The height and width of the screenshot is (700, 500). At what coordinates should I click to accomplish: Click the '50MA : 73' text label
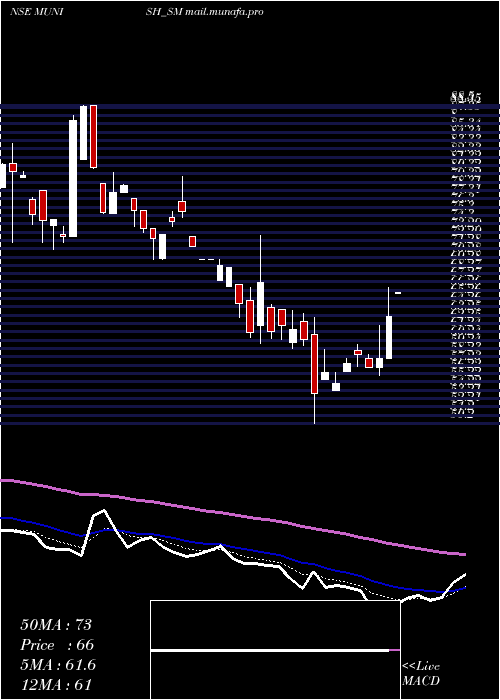56,625
